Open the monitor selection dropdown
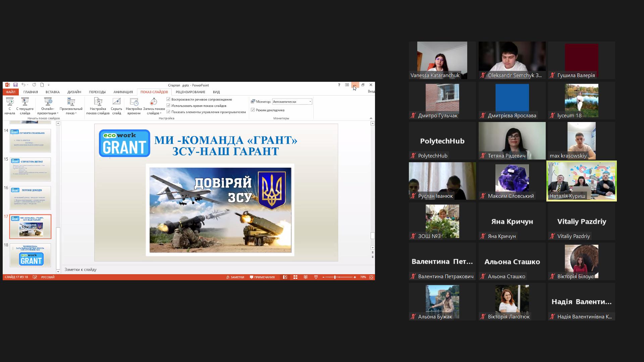644x362 pixels. (x=310, y=102)
